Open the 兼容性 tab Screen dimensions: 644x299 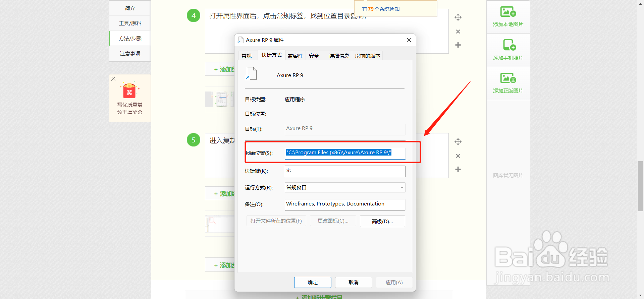295,56
